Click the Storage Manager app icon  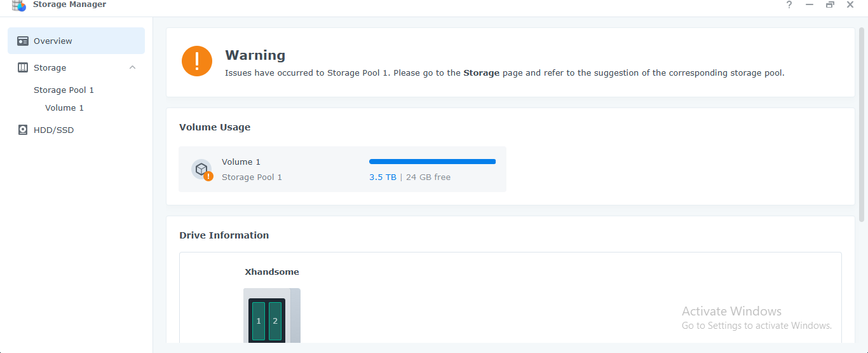(x=19, y=5)
